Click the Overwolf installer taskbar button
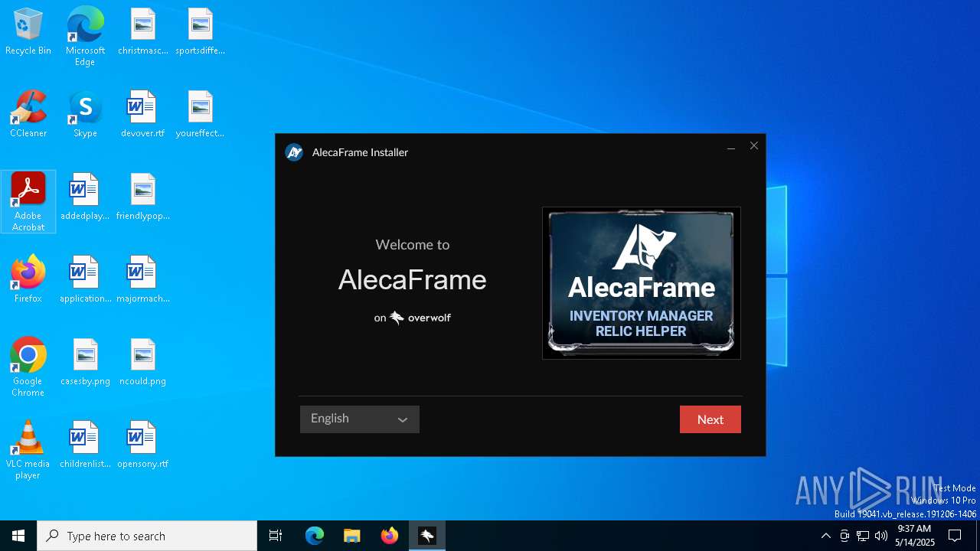This screenshot has width=980, height=551. point(427,536)
